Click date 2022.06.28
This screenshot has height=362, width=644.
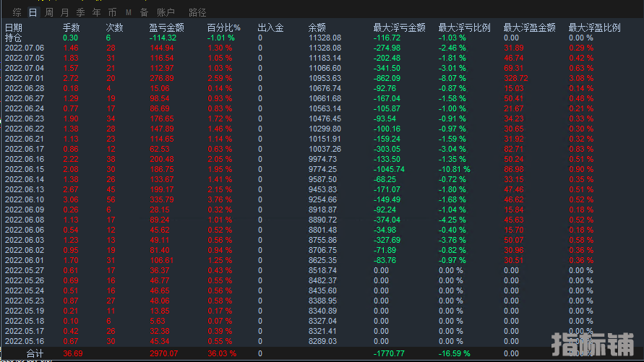click(25, 88)
